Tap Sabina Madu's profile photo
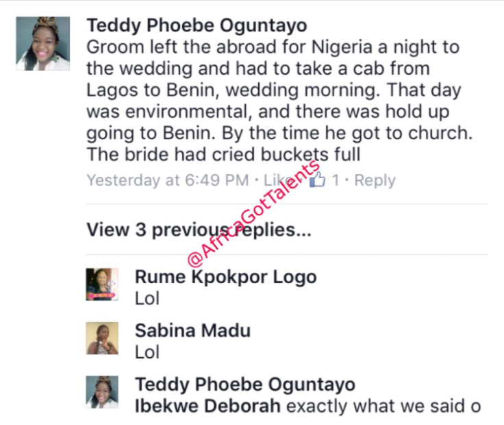The width and height of the screenshot is (504, 425). tap(102, 338)
